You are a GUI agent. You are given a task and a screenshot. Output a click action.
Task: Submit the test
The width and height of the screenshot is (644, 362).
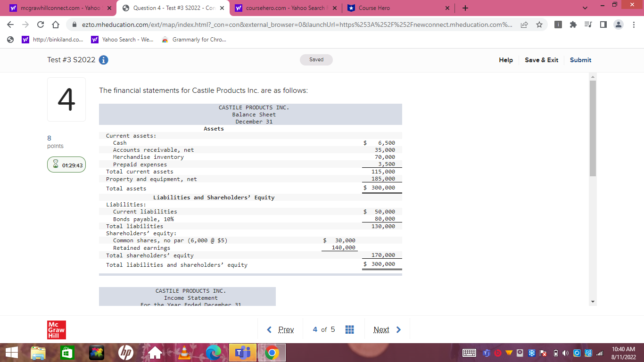point(580,60)
